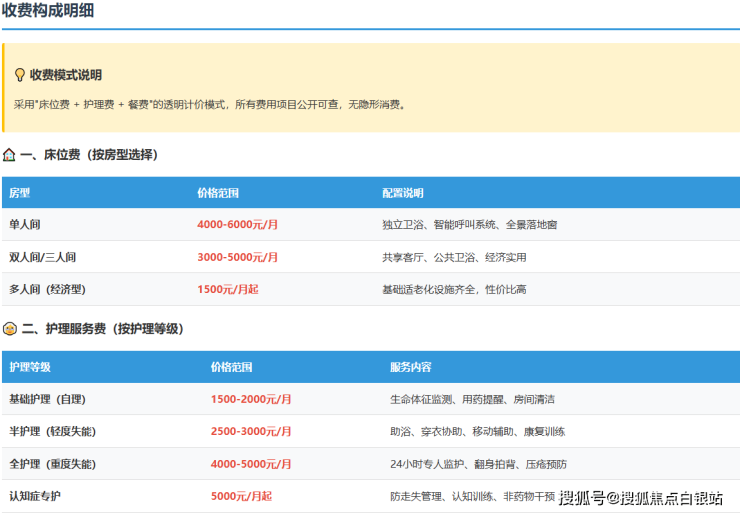This screenshot has width=740, height=514.
Task: Click the 配置说明 column header
Action: click(403, 193)
